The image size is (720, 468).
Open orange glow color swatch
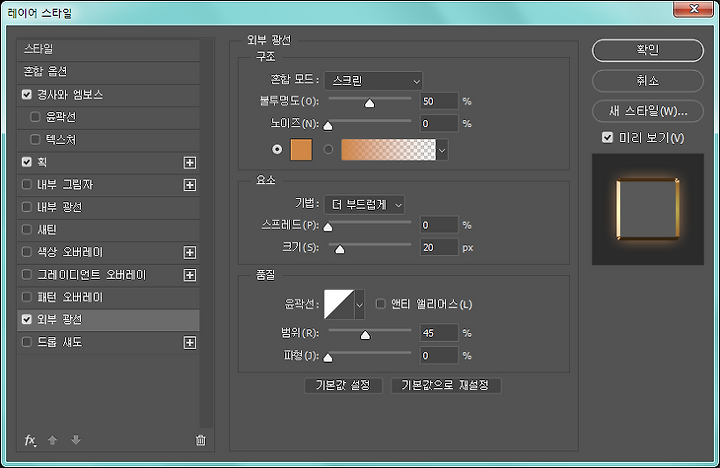coord(301,150)
